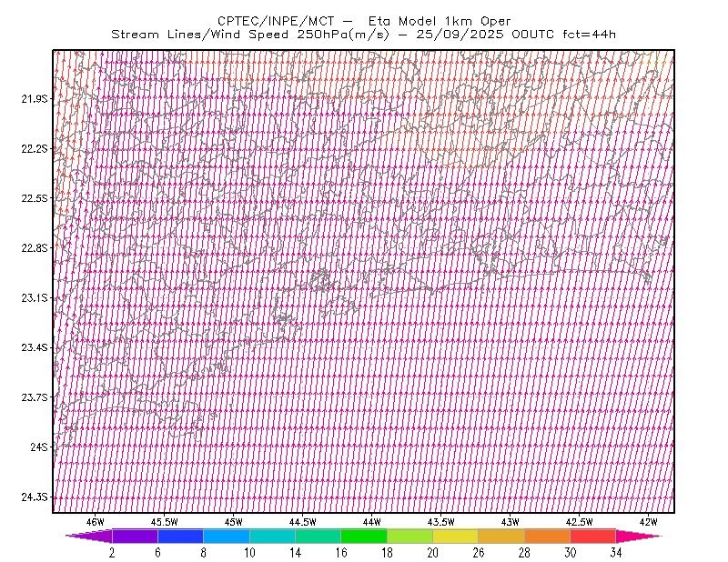Click the cyan swatch between 10 and 14

(272, 536)
